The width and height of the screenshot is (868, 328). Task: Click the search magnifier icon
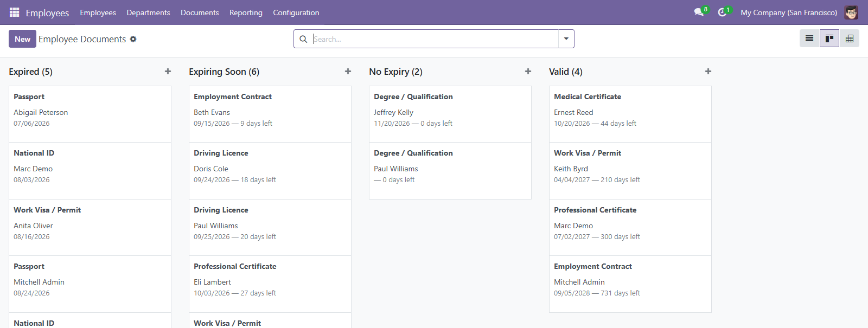[303, 39]
